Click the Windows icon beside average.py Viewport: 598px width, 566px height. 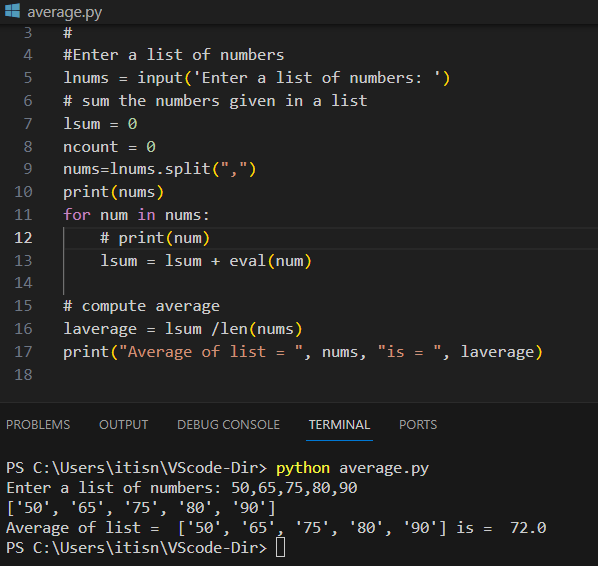(x=12, y=10)
